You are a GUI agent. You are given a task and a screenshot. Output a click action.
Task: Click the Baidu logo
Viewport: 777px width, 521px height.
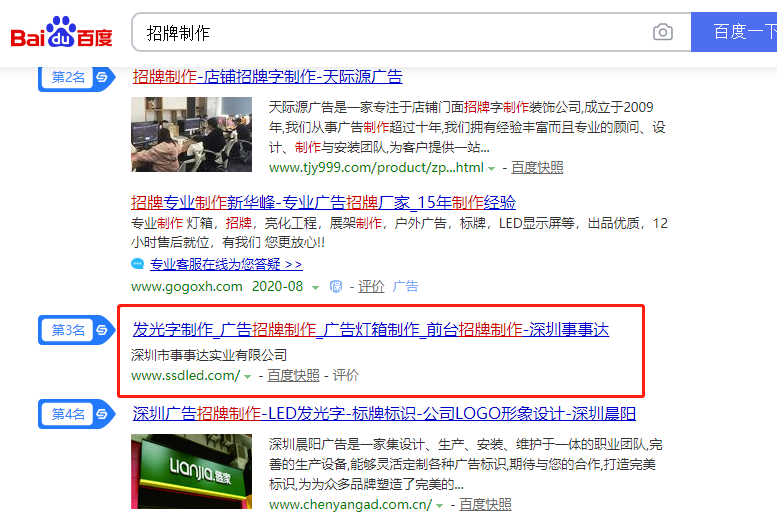[61, 33]
